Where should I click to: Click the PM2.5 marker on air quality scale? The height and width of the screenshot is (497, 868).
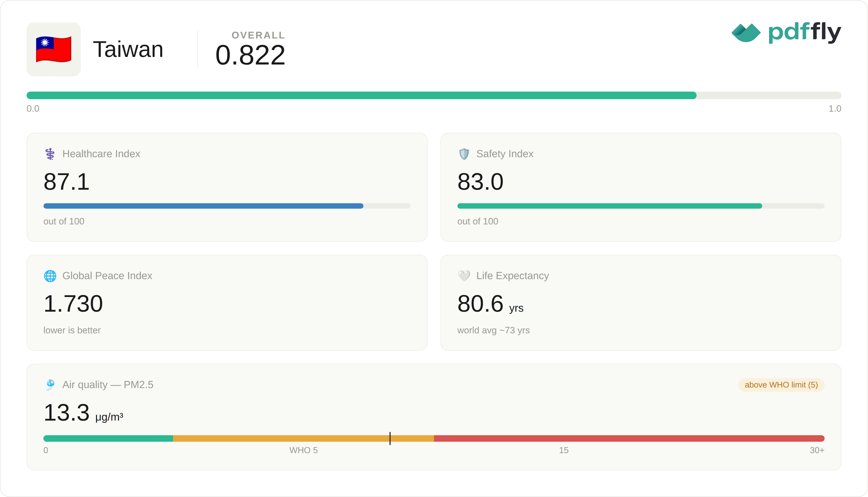390,438
